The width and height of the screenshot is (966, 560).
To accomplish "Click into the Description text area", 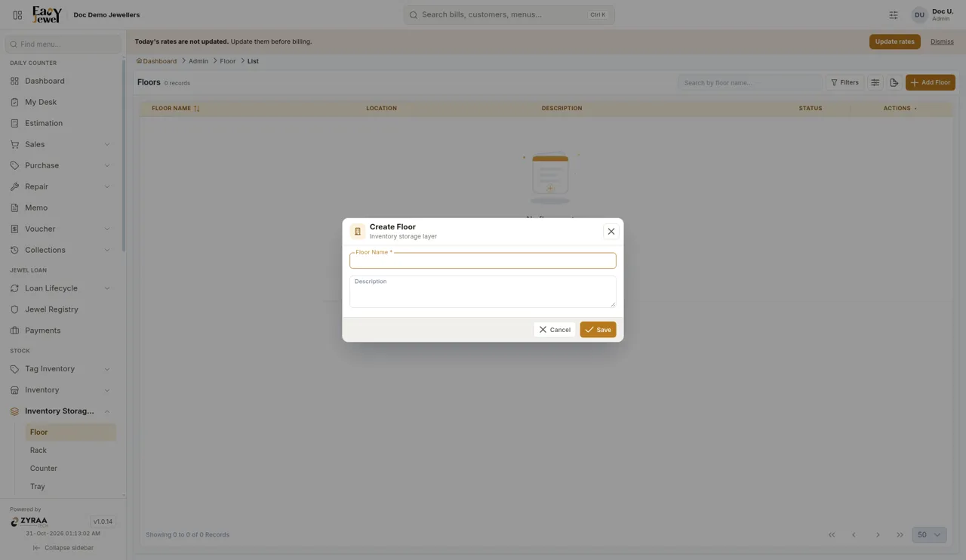I will pos(483,291).
